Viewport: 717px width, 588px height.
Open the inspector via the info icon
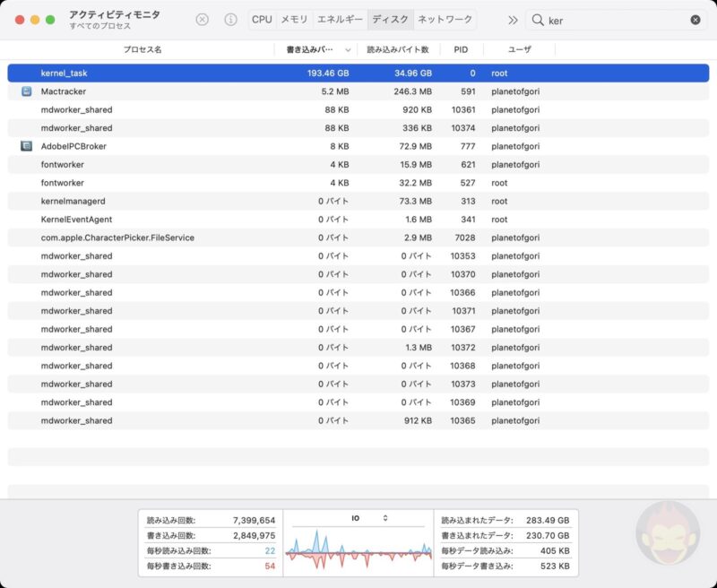(231, 17)
